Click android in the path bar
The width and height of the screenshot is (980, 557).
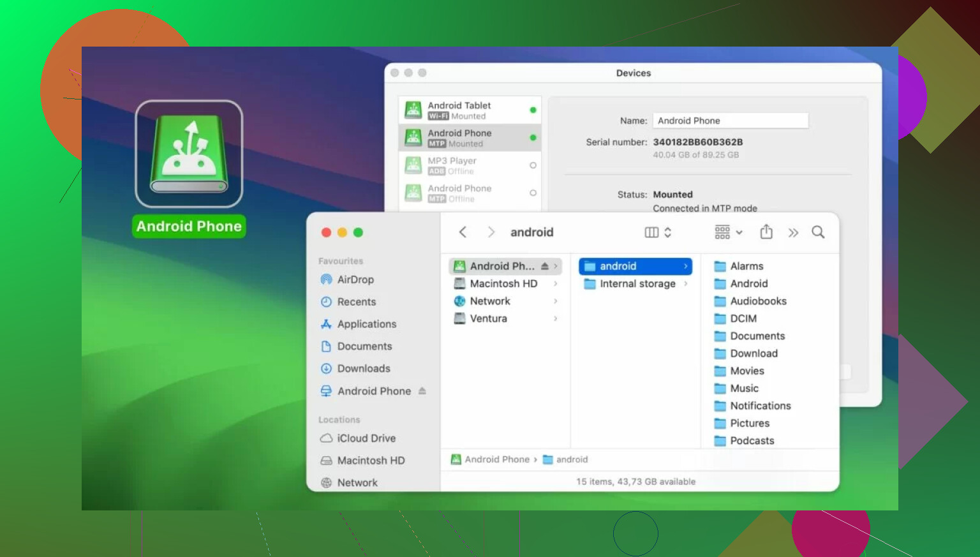tap(565, 459)
